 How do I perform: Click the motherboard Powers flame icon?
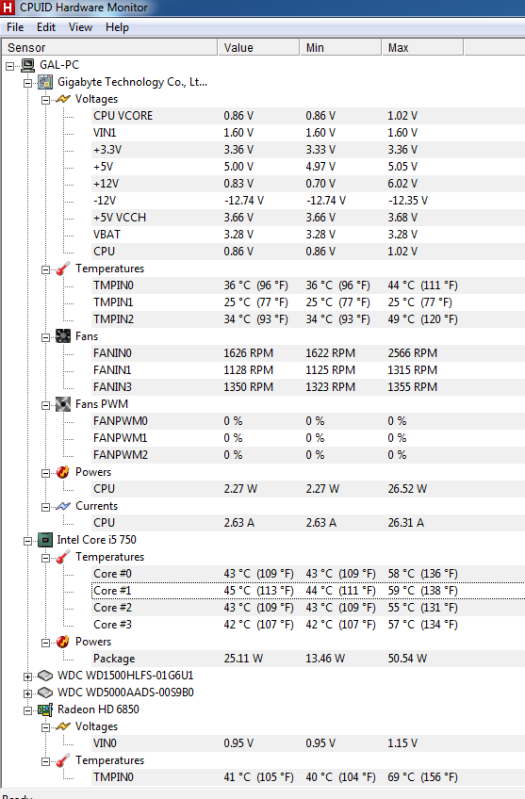click(x=63, y=472)
